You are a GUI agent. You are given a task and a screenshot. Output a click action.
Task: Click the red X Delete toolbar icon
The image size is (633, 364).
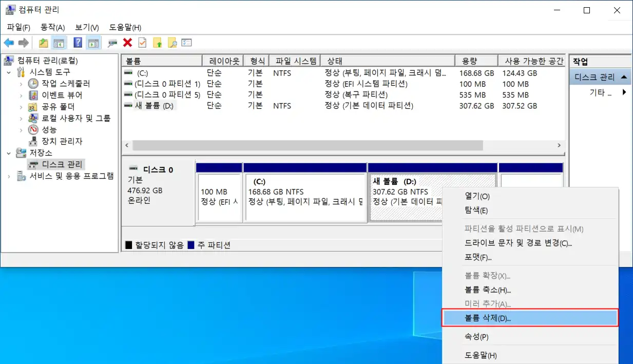point(128,43)
